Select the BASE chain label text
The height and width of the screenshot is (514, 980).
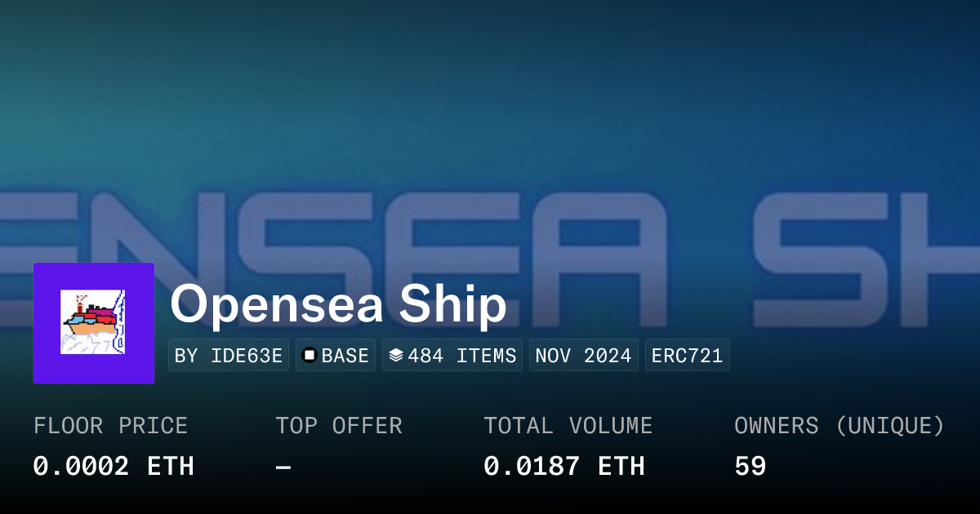(345, 356)
